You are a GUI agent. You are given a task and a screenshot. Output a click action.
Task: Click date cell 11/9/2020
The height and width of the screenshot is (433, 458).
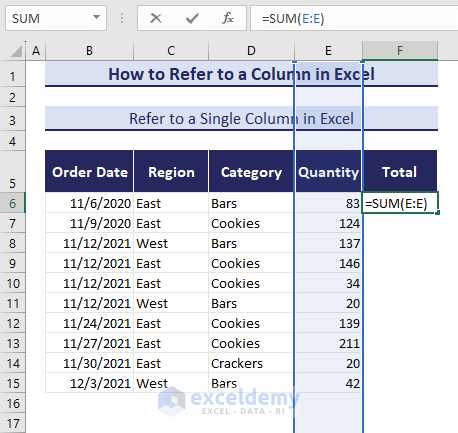coord(89,223)
